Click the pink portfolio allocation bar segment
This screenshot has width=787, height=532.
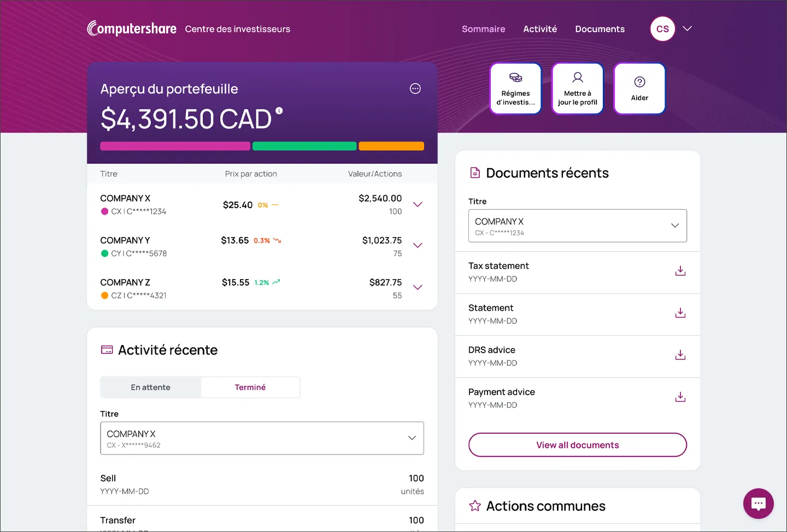click(175, 146)
